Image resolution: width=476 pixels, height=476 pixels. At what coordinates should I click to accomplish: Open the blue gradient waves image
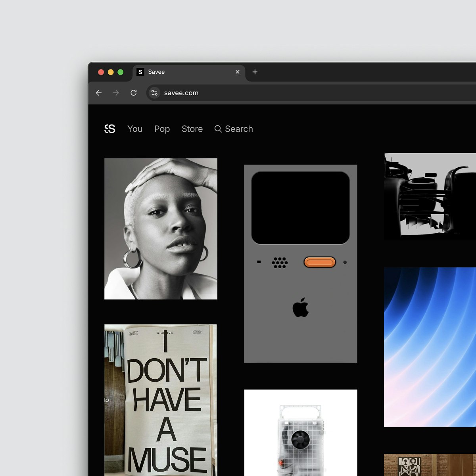click(430, 347)
